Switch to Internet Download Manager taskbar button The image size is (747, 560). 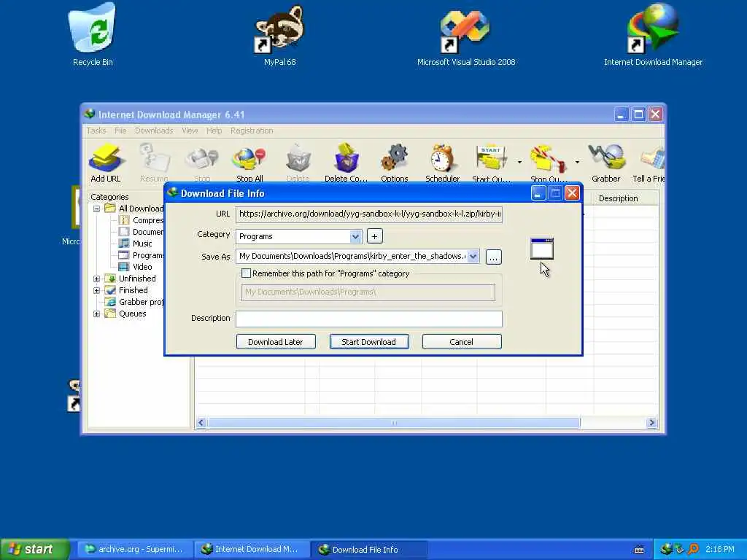252,550
